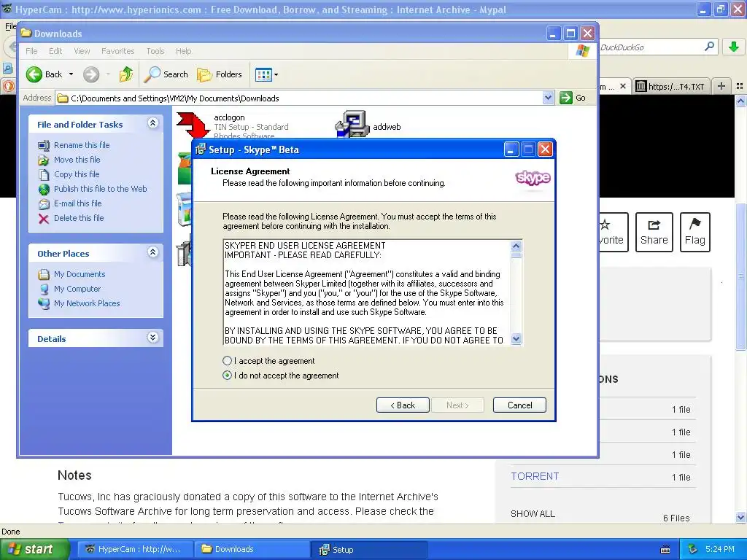
Task: Click the green Go button
Action: tap(573, 98)
